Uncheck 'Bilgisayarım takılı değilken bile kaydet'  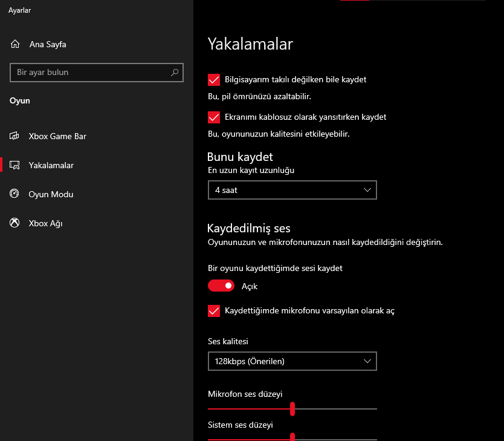click(x=214, y=80)
